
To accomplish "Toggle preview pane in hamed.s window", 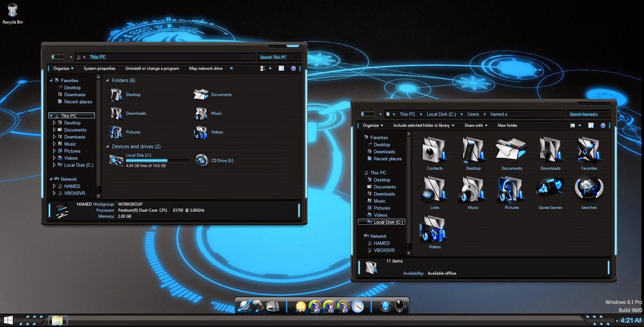I will click(x=591, y=126).
